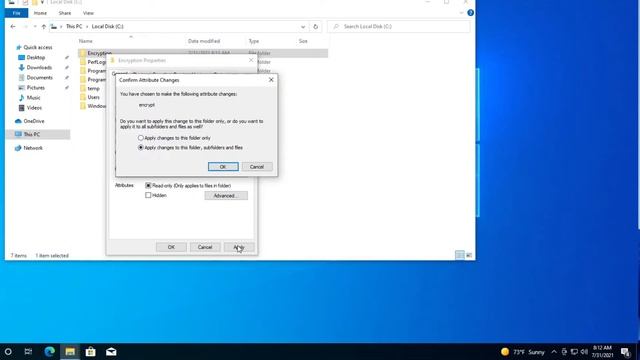This screenshot has height=360, width=640.
Task: Click Cancel in Encryption Properties window
Action: [x=205, y=247]
